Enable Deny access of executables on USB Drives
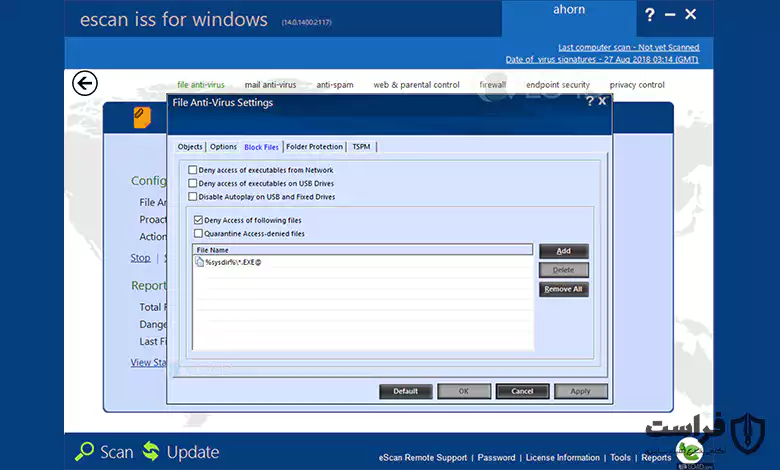Image resolution: width=780 pixels, height=470 pixels. [x=193, y=184]
